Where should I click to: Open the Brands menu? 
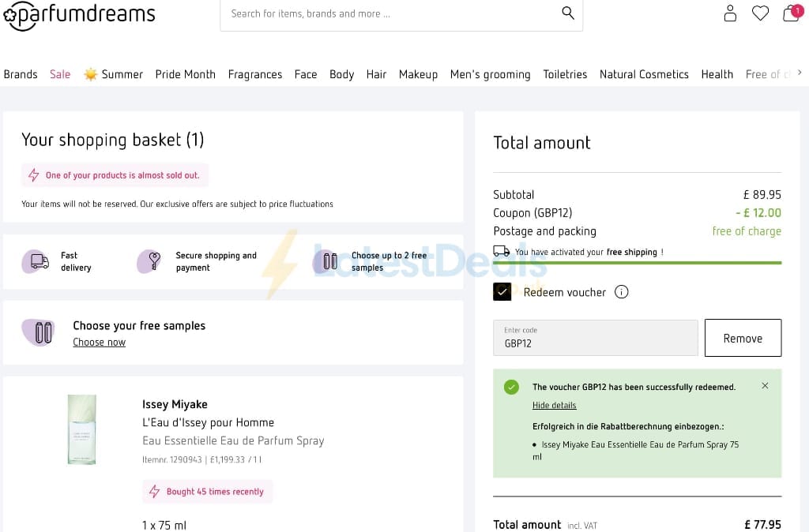pyautogui.click(x=21, y=74)
